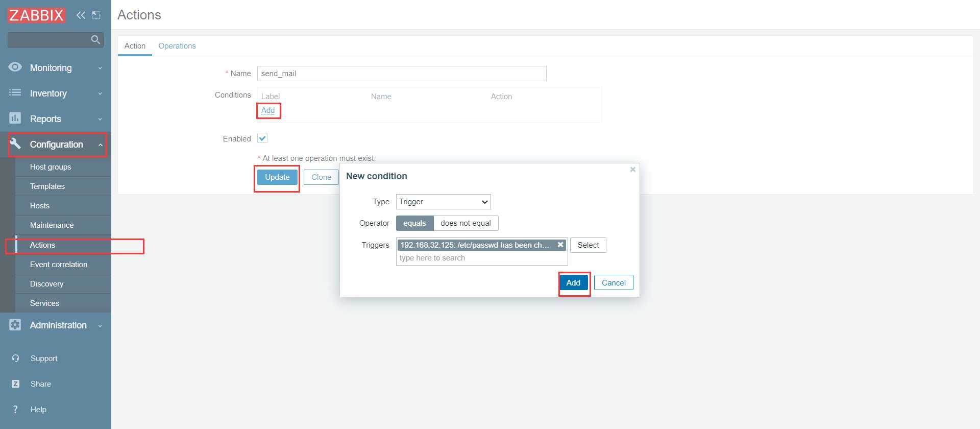Expand the Inventory menu
Screen dimensions: 980x429
56,93
